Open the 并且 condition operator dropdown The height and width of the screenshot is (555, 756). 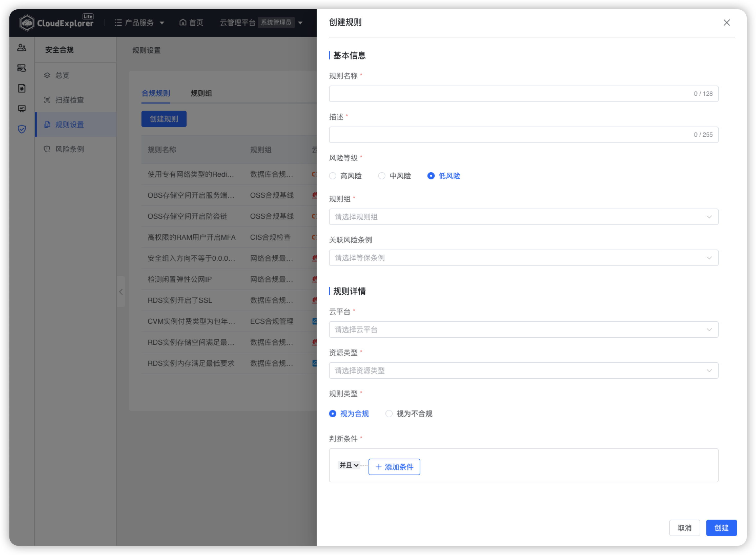pos(349,465)
